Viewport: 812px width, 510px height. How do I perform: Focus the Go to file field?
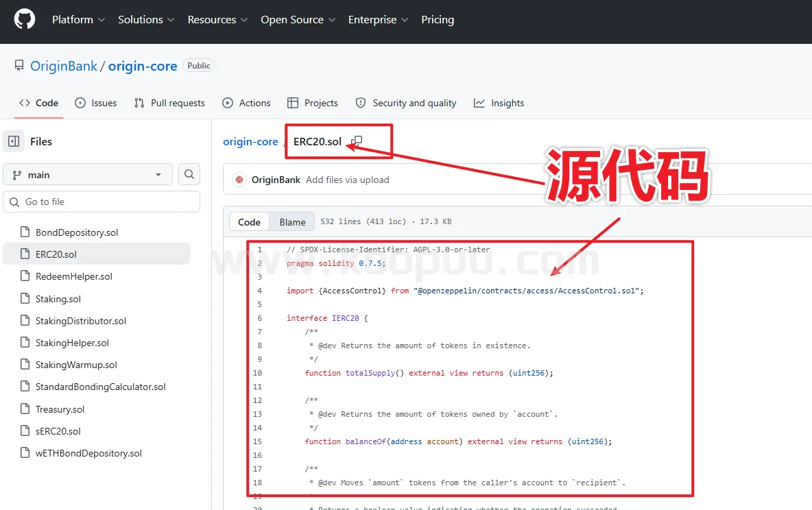click(x=101, y=202)
